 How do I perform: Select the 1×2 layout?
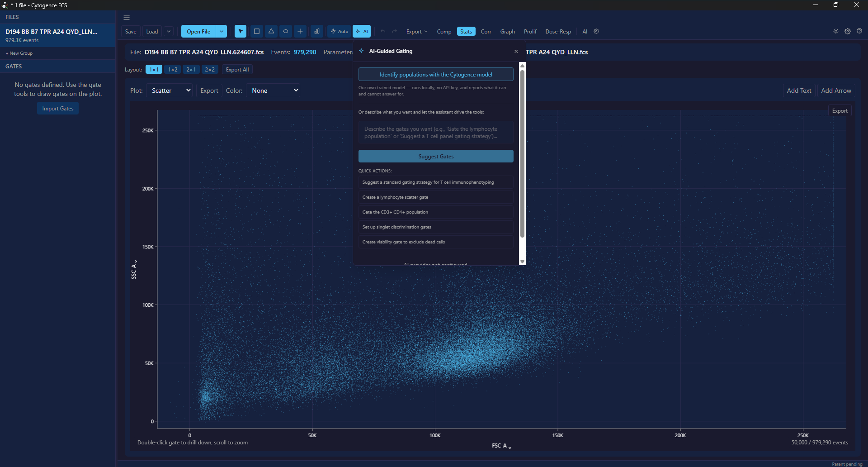[x=173, y=69]
